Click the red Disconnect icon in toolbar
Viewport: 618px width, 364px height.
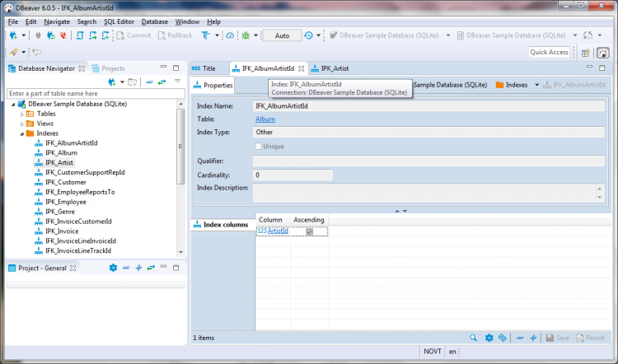tap(63, 35)
